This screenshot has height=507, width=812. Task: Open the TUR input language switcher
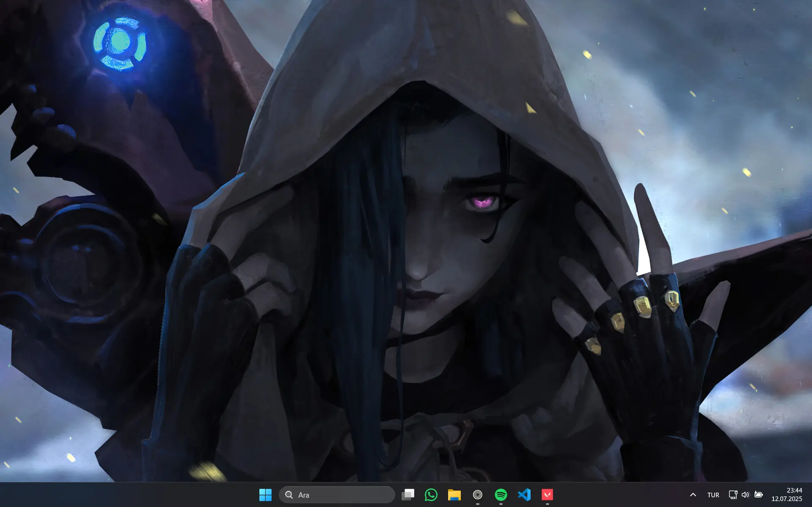pos(713,495)
